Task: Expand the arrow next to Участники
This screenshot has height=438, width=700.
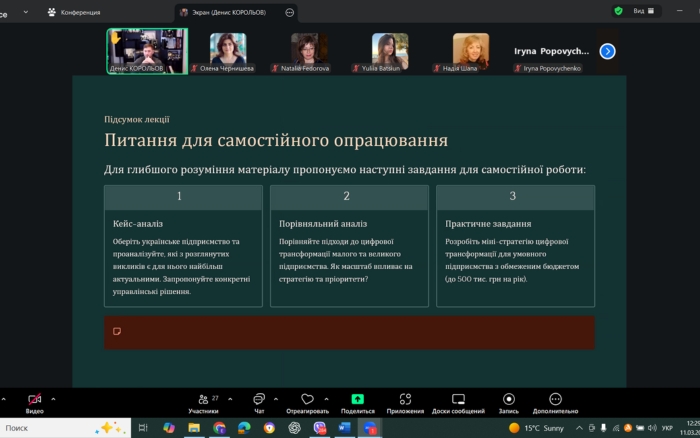Action: click(x=229, y=398)
